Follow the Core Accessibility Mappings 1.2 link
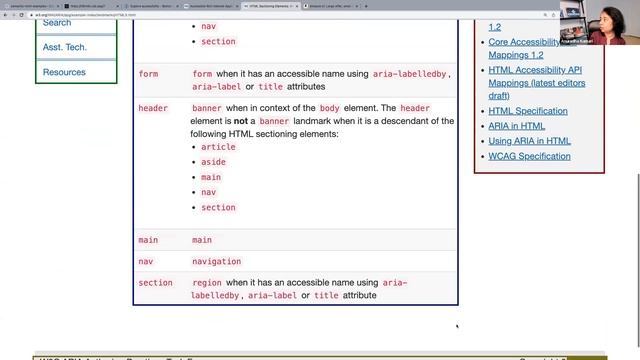640x360 pixels. 524,49
